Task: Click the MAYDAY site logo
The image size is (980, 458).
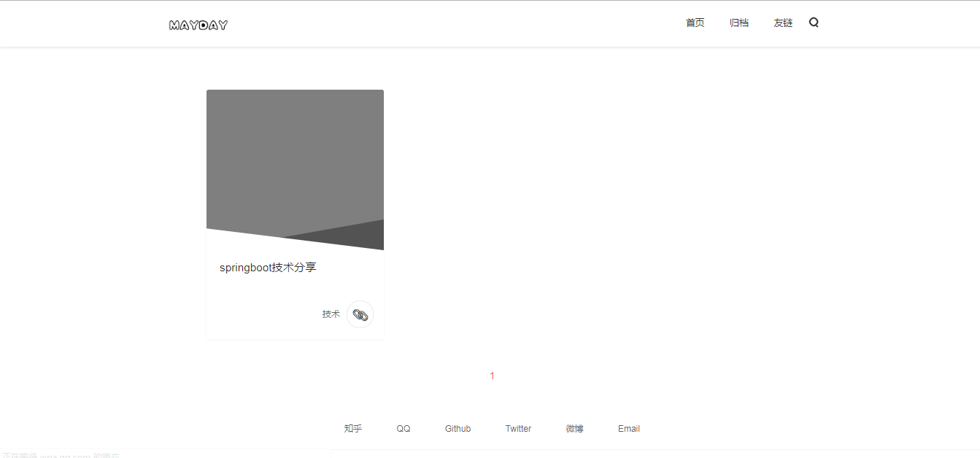Action: (198, 25)
